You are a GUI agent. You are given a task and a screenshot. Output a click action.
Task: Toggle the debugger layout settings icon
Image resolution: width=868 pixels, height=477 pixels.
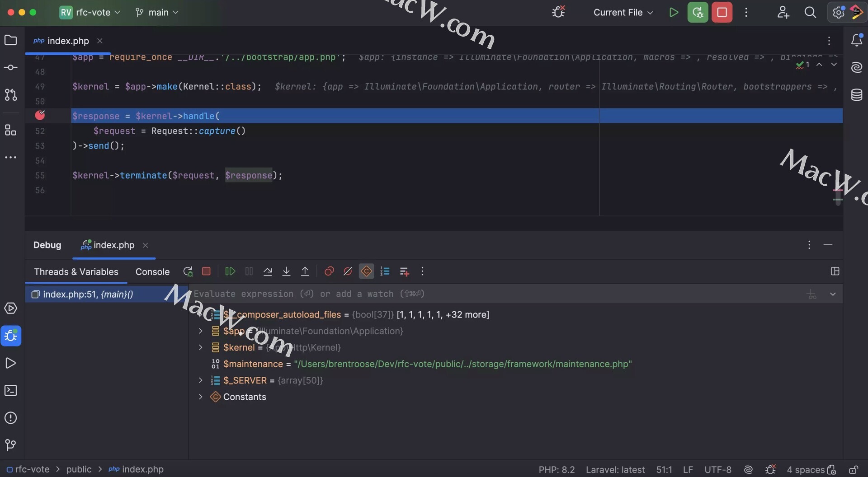(x=835, y=271)
